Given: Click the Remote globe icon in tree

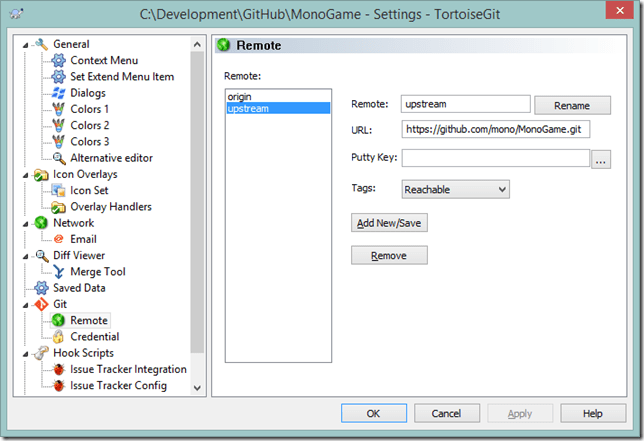Looking at the screenshot, I should tap(59, 321).
